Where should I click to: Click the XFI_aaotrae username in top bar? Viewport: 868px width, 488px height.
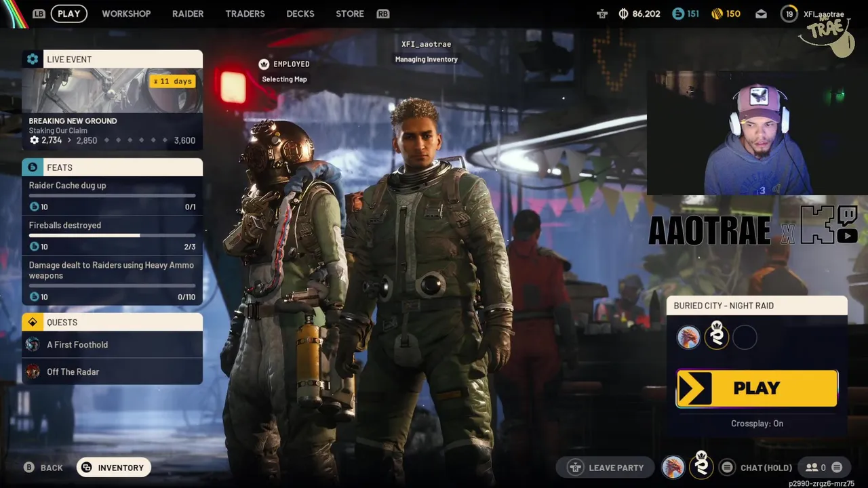coord(823,14)
